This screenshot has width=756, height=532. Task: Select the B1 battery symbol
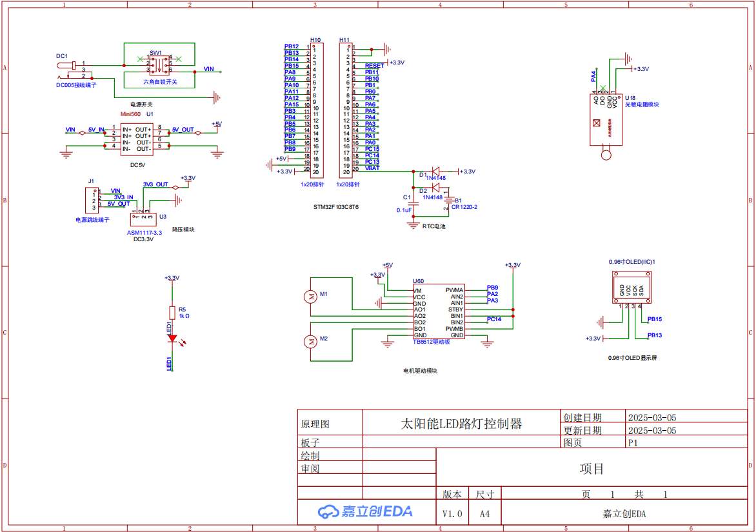(x=449, y=201)
